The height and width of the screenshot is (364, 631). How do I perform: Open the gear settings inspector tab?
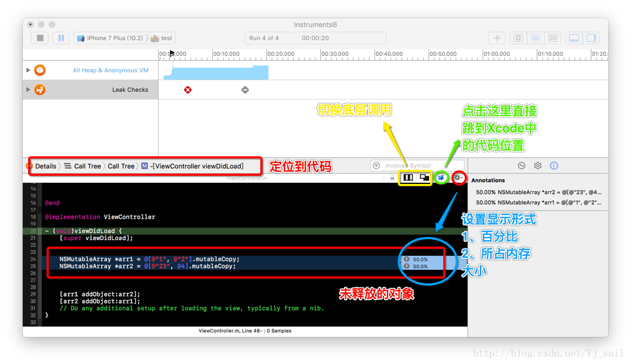[538, 166]
